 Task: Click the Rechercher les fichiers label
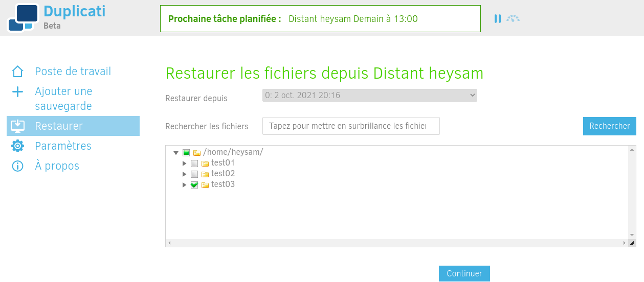(207, 126)
